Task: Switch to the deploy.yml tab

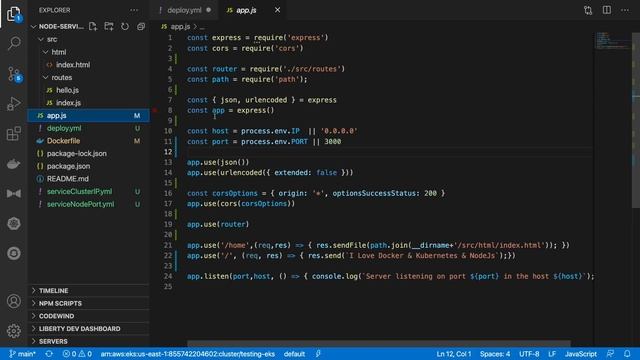Action: point(184,10)
